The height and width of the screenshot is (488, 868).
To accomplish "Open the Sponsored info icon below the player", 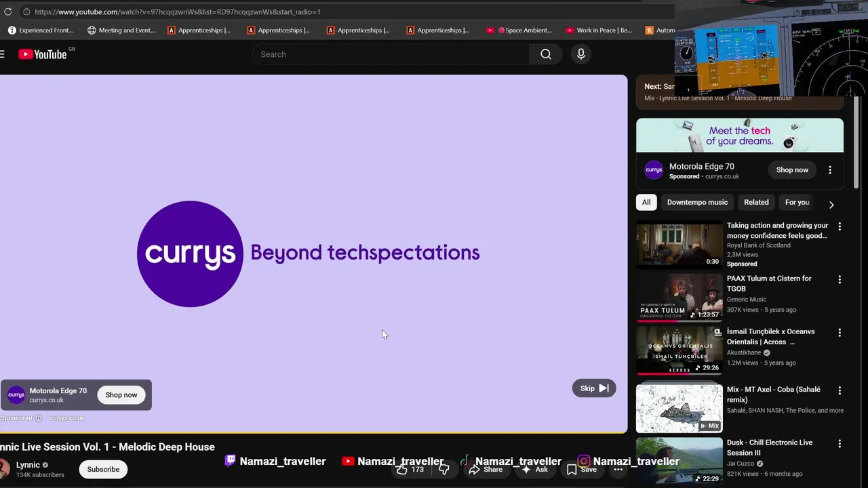I will click(38, 418).
